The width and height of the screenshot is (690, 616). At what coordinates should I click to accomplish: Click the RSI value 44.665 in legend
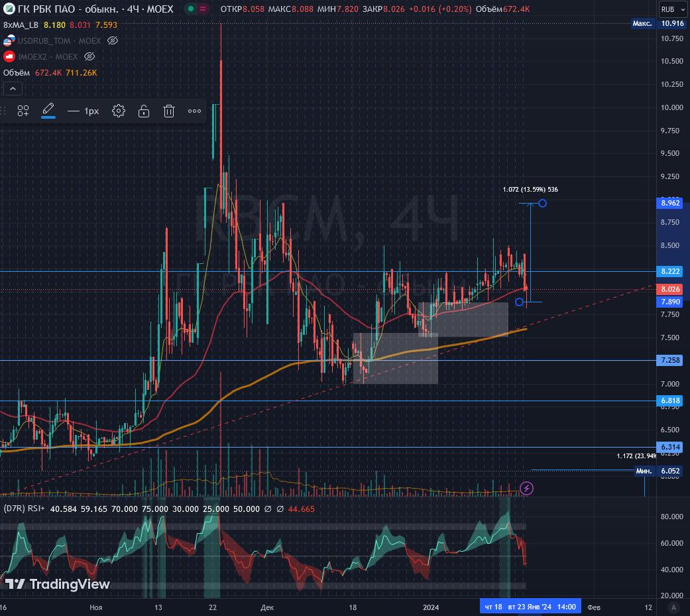tap(302, 509)
